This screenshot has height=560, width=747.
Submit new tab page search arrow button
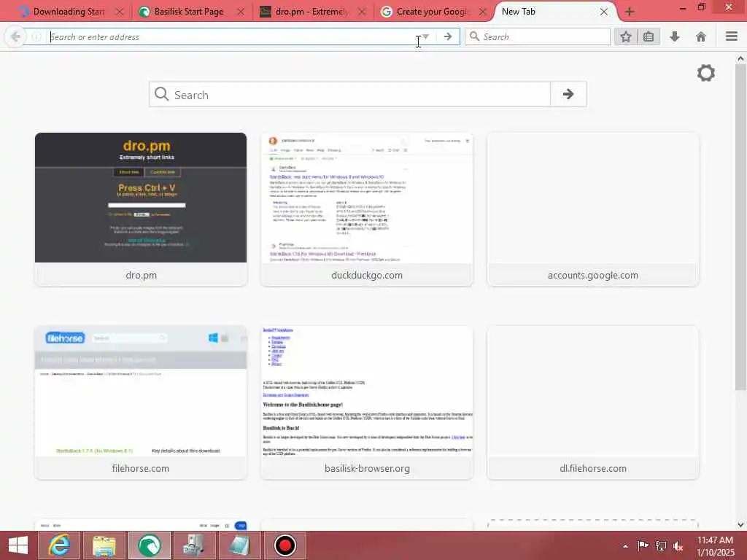(x=568, y=94)
